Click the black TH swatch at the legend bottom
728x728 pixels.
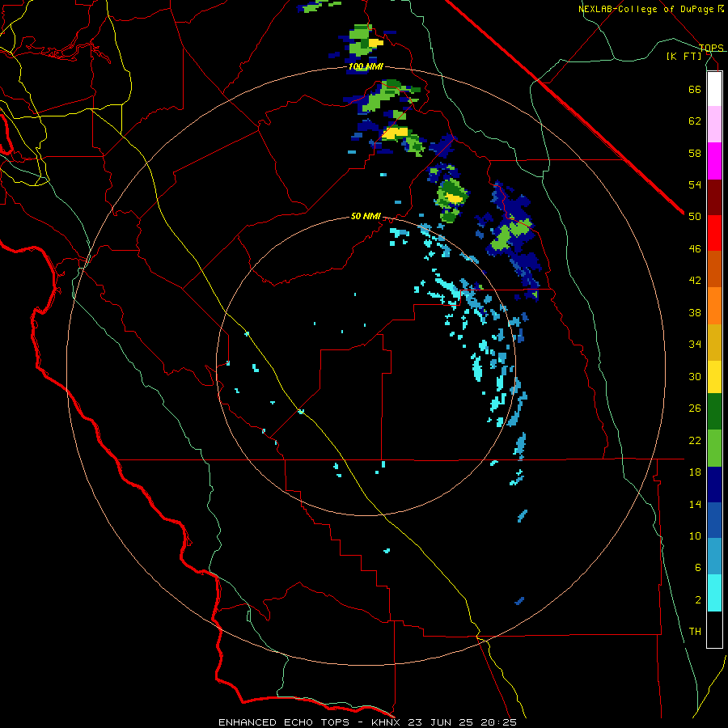pos(714,629)
